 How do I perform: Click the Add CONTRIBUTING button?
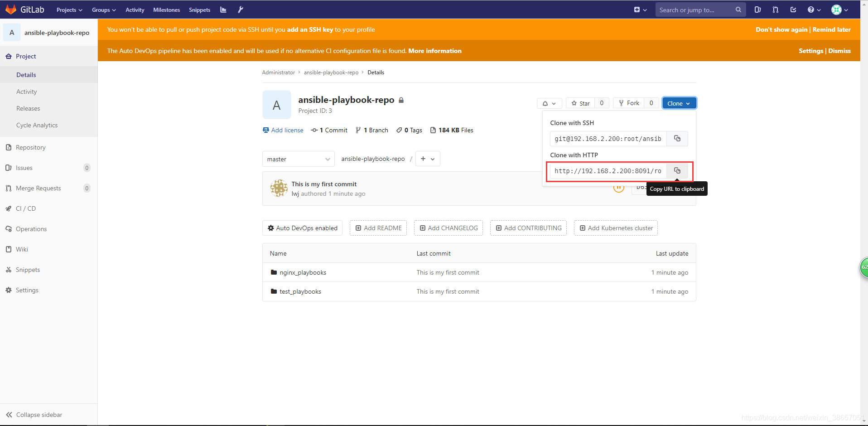coord(529,228)
